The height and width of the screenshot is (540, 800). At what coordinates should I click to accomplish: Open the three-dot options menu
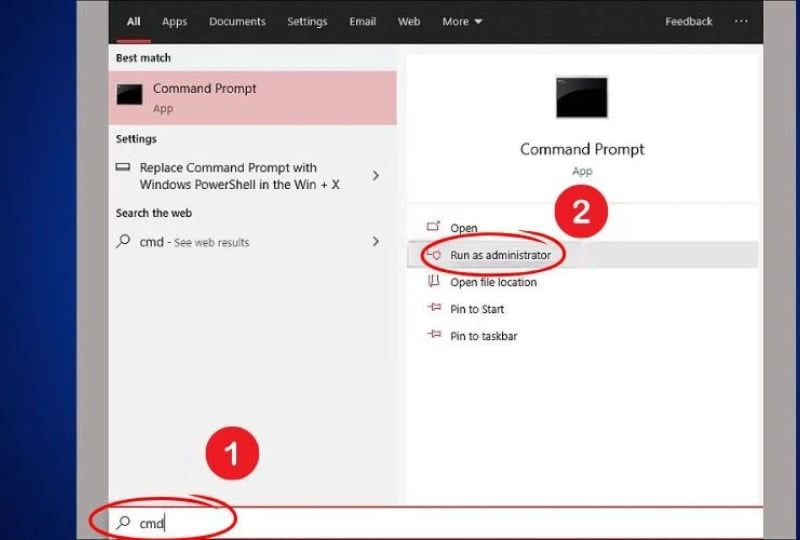coord(741,21)
